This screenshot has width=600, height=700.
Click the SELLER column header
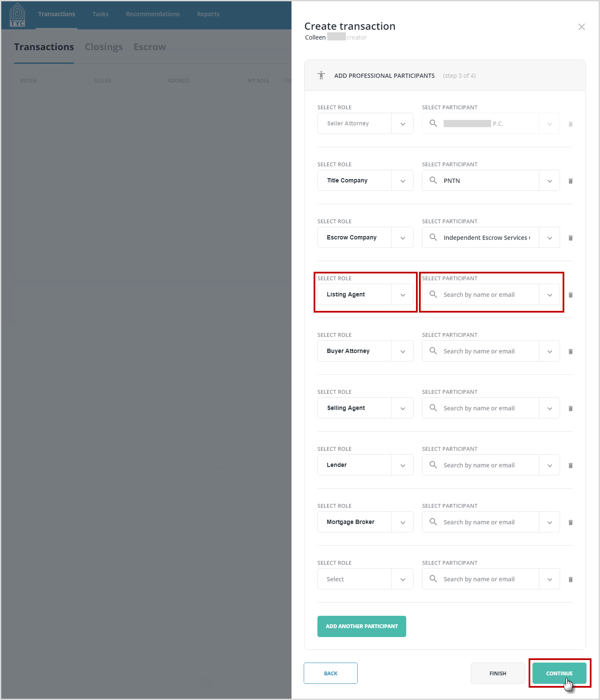pyautogui.click(x=102, y=80)
